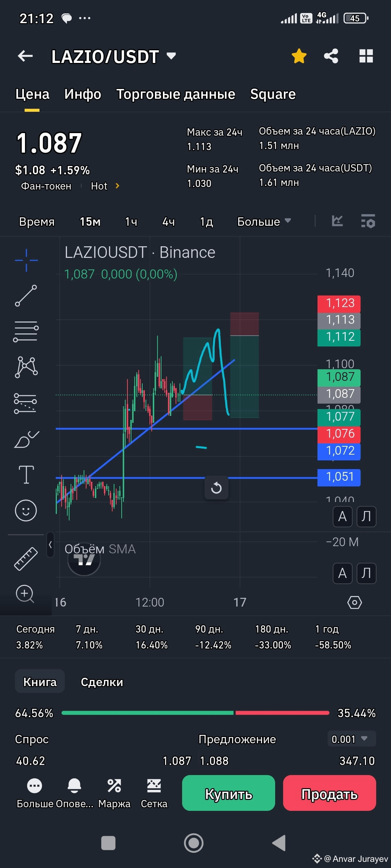
Task: Switch to the Square tab
Action: tap(273, 94)
